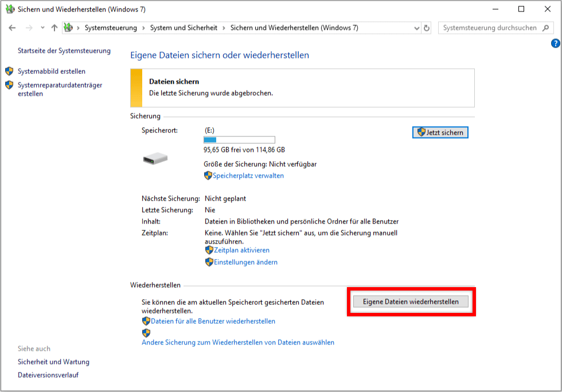
Task: Click shield icon next to Speicherplatz verwalten
Action: 208,175
